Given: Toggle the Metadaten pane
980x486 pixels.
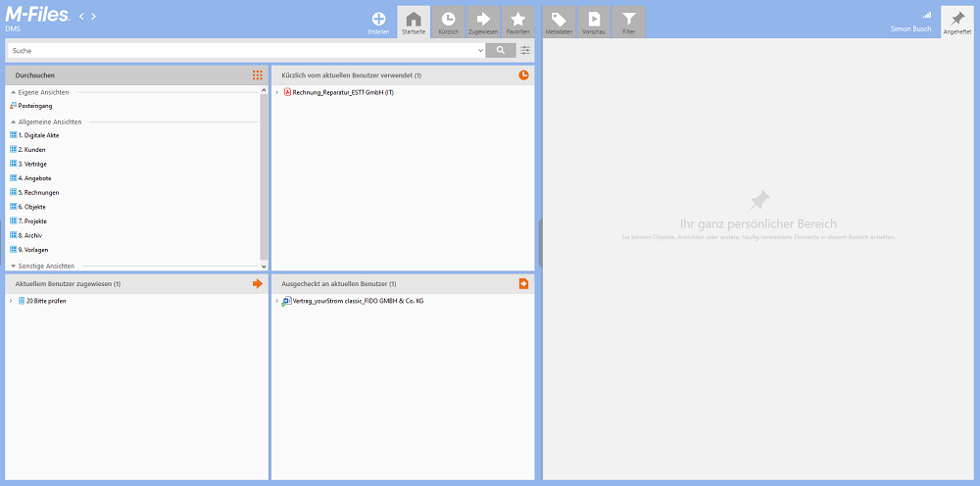Looking at the screenshot, I should coord(559,21).
